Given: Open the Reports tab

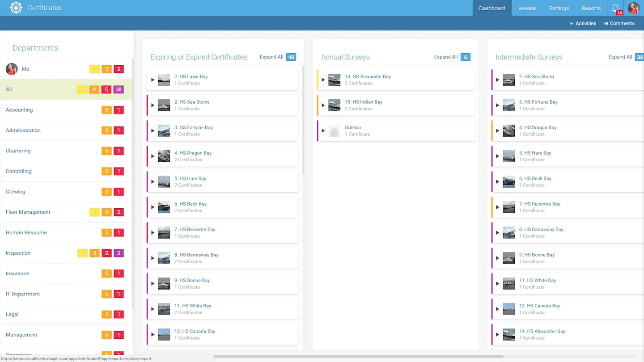Looking at the screenshot, I should click(591, 8).
